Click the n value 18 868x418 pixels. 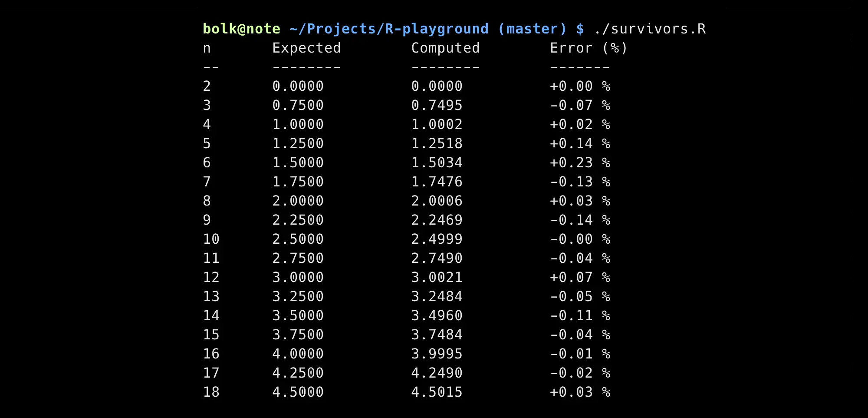coord(211,392)
